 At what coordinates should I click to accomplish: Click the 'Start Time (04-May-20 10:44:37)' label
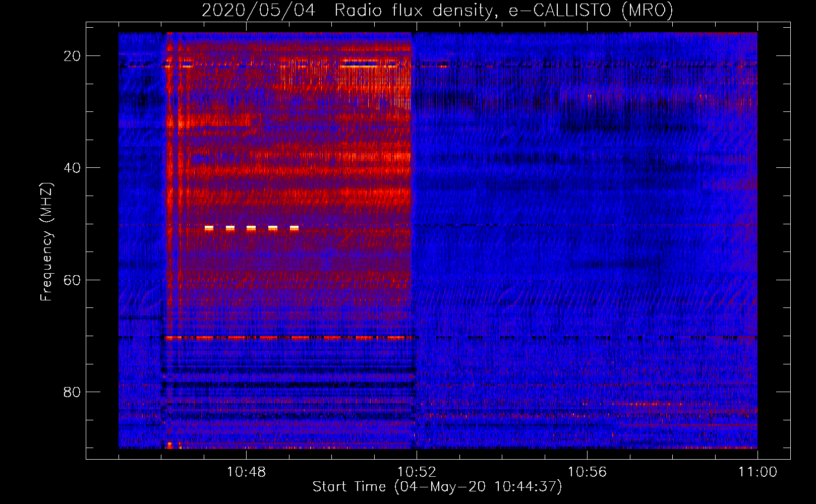pyautogui.click(x=437, y=487)
